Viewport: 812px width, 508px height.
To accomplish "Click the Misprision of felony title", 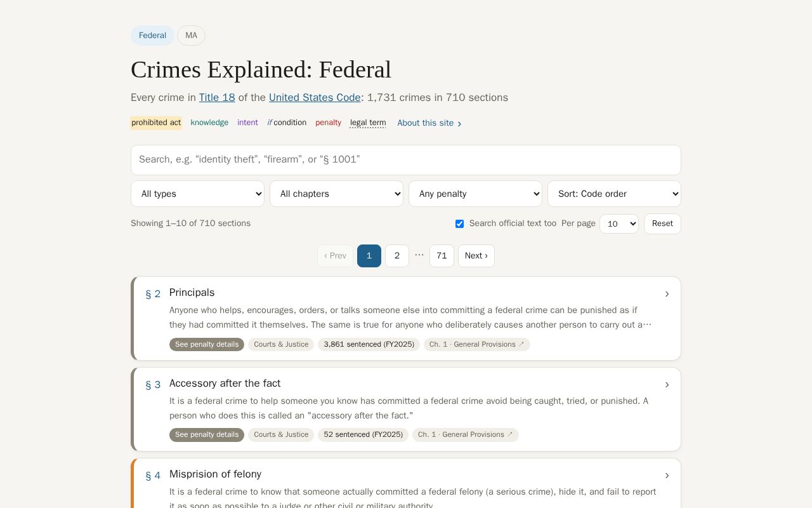I will [216, 474].
